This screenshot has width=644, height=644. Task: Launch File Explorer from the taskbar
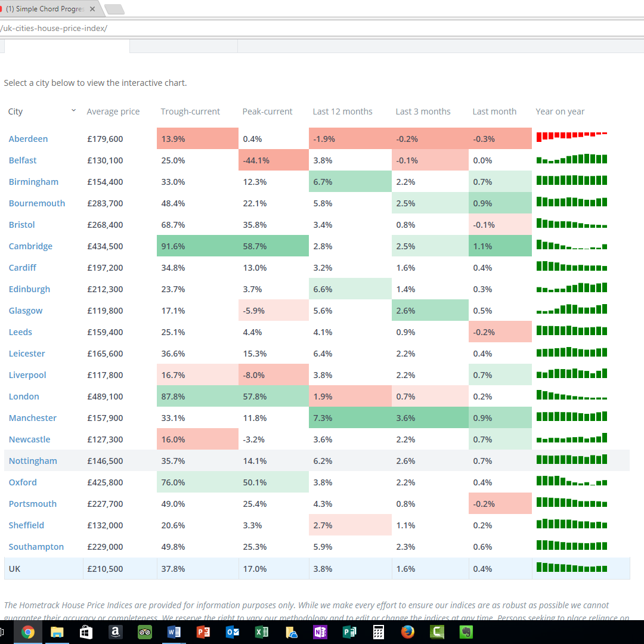click(57, 632)
